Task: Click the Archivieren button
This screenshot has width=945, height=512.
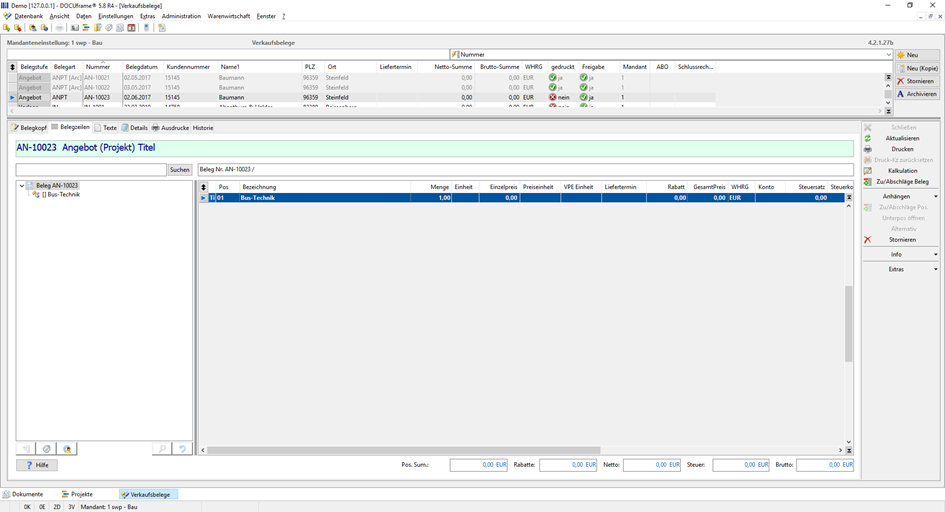Action: [x=917, y=94]
